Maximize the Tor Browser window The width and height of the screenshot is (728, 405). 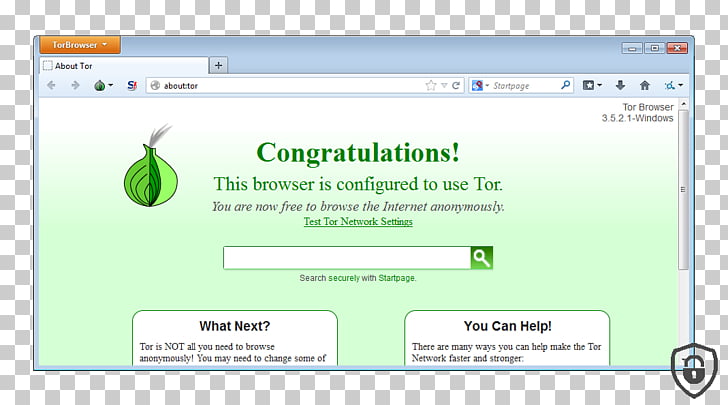(654, 48)
